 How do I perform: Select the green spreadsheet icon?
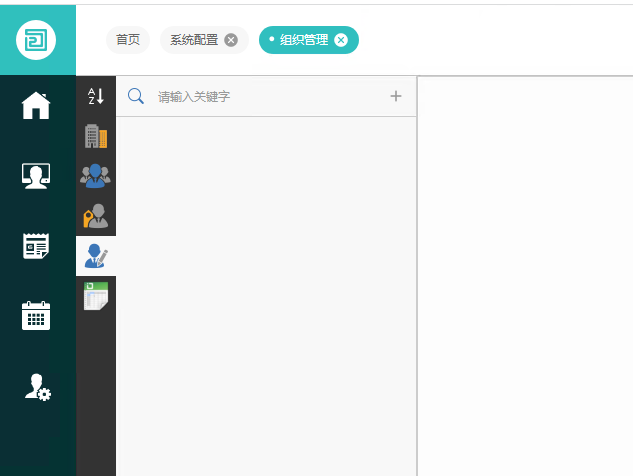(x=96, y=296)
